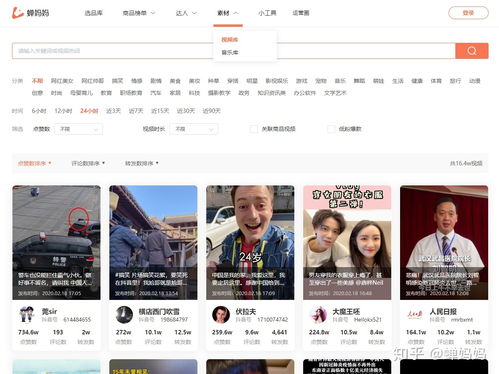The width and height of the screenshot is (499, 374).
Task: Expand the 达人 navigation menu
Action: 186,13
